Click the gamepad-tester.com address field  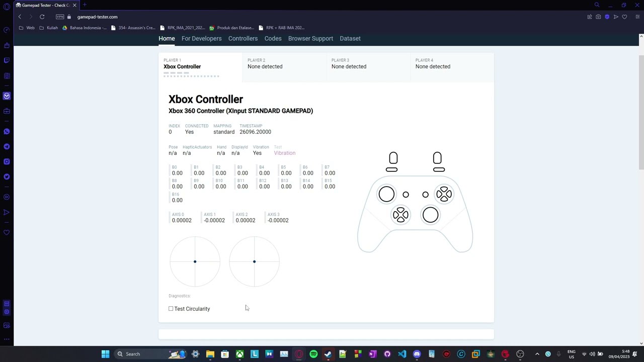pos(97,17)
